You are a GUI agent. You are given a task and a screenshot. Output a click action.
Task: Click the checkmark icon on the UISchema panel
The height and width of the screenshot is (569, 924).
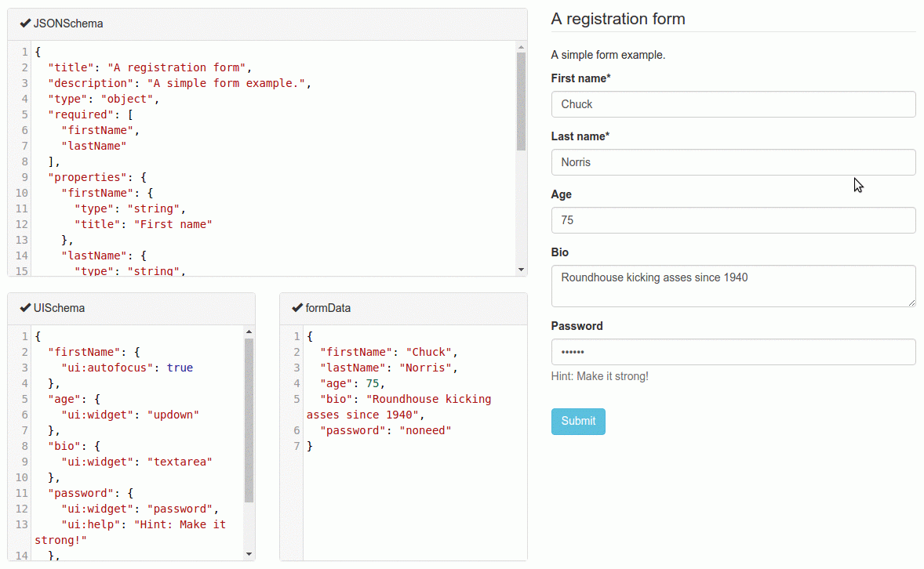click(x=24, y=308)
